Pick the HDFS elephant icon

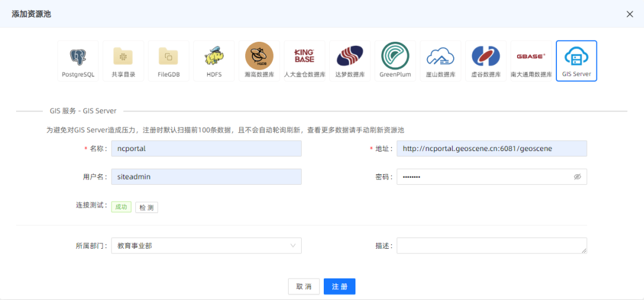coord(214,61)
